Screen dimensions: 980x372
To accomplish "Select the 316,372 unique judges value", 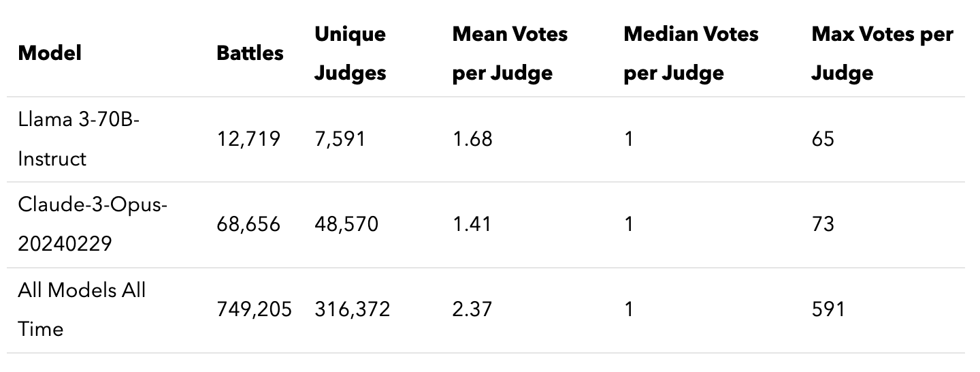I will [352, 310].
